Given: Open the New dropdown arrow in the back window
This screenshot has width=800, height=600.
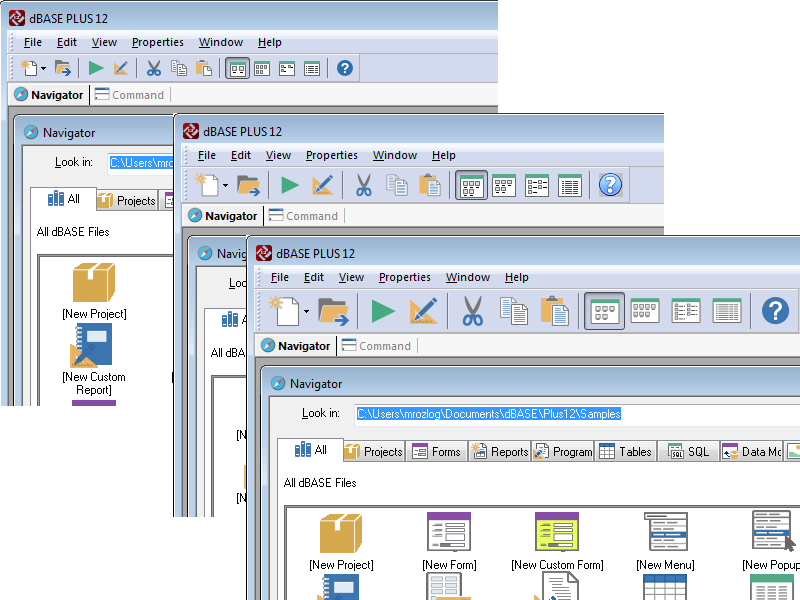Looking at the screenshot, I should [43, 68].
